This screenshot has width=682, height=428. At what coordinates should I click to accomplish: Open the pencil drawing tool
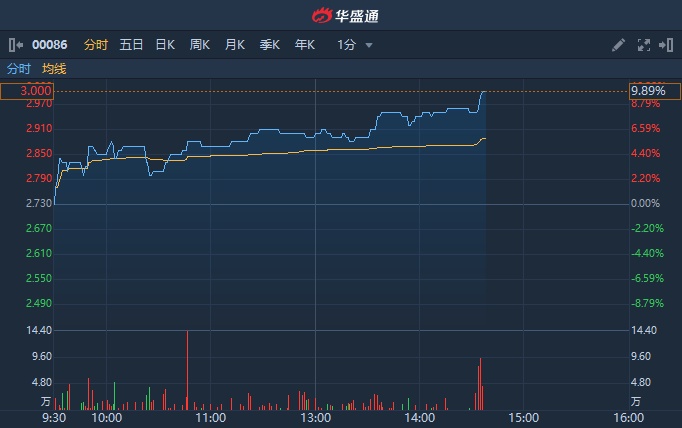click(618, 45)
